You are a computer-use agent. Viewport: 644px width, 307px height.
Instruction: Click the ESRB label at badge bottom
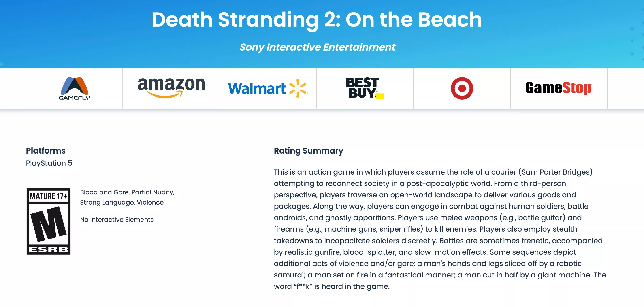click(x=49, y=249)
